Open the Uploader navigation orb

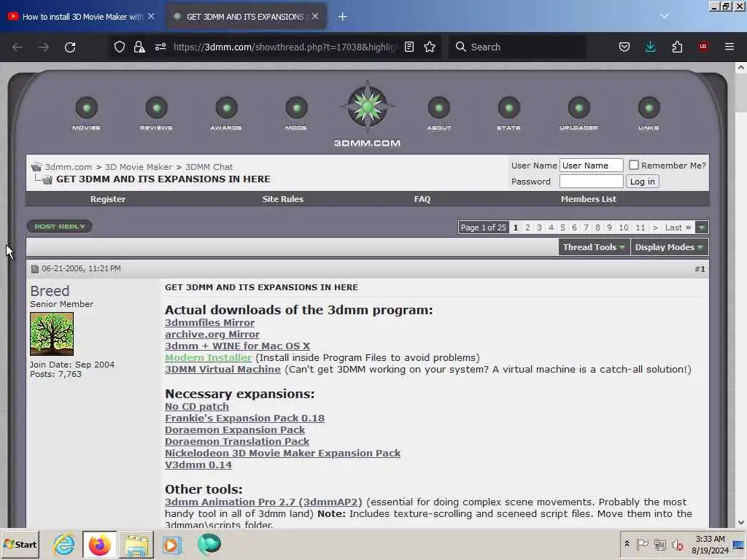(578, 108)
